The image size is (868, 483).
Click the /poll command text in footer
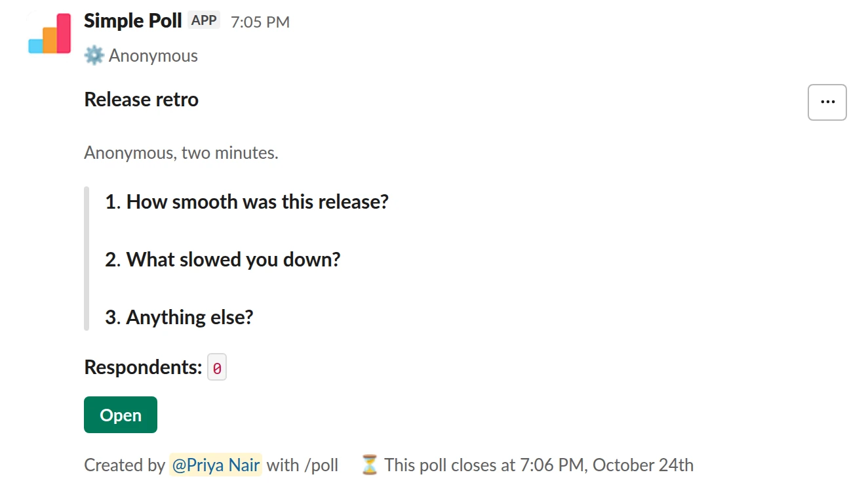point(321,465)
